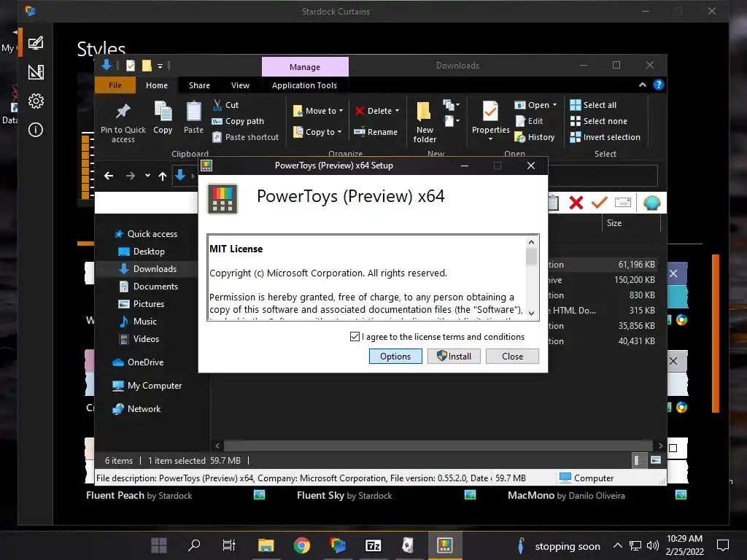Open Stardock Curtains edit style sidebar icon
Screen dimensions: 747x560
point(36,43)
